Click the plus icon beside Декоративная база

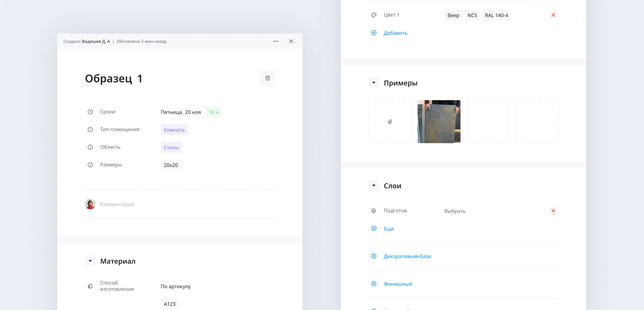[374, 256]
